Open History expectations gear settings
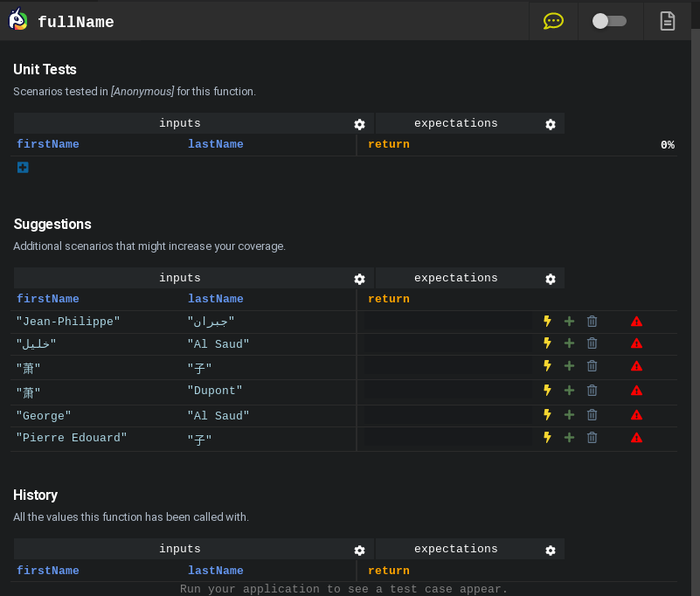This screenshot has height=596, width=700. (551, 551)
